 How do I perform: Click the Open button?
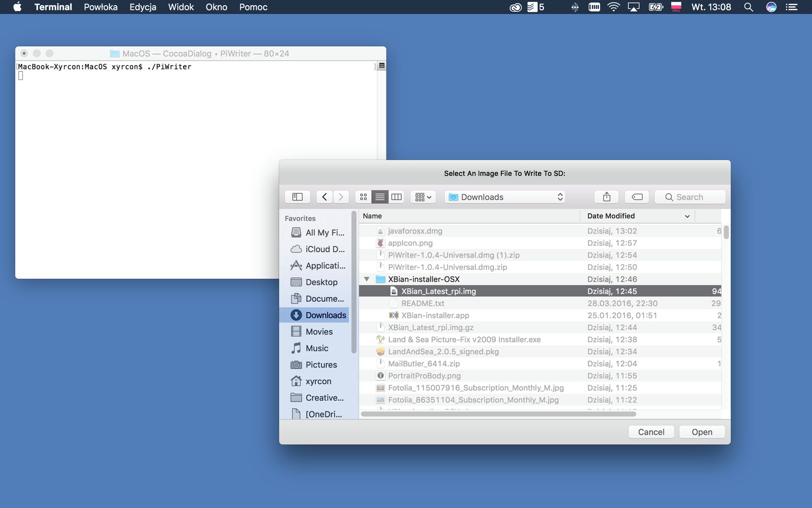[702, 432]
